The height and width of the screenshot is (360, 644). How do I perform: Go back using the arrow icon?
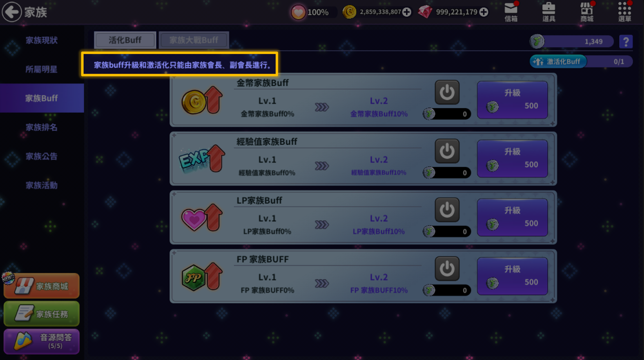[x=12, y=12]
